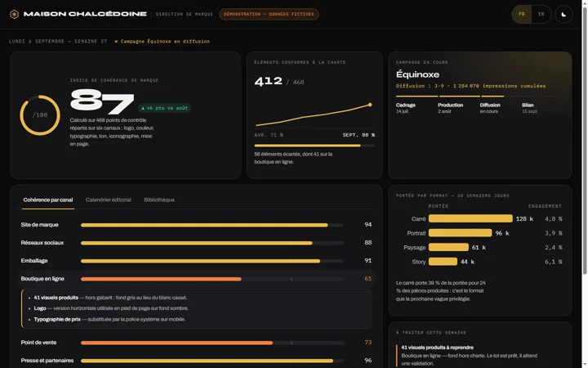This screenshot has width=588, height=368.
Task: Expand the Point de vente row
Action: tap(198, 343)
